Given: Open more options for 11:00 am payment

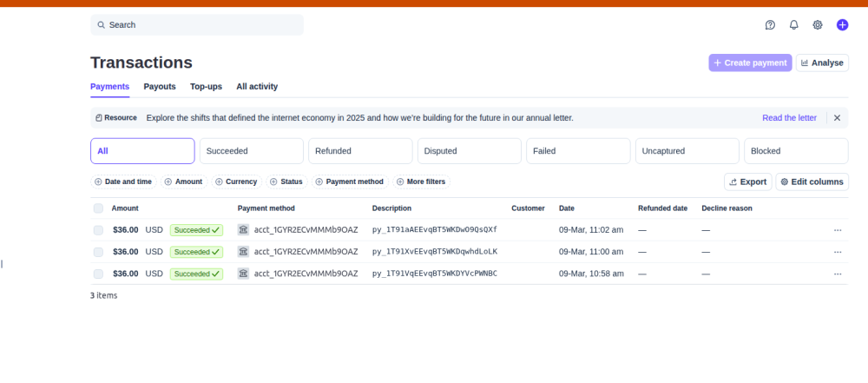Looking at the screenshot, I should 838,252.
